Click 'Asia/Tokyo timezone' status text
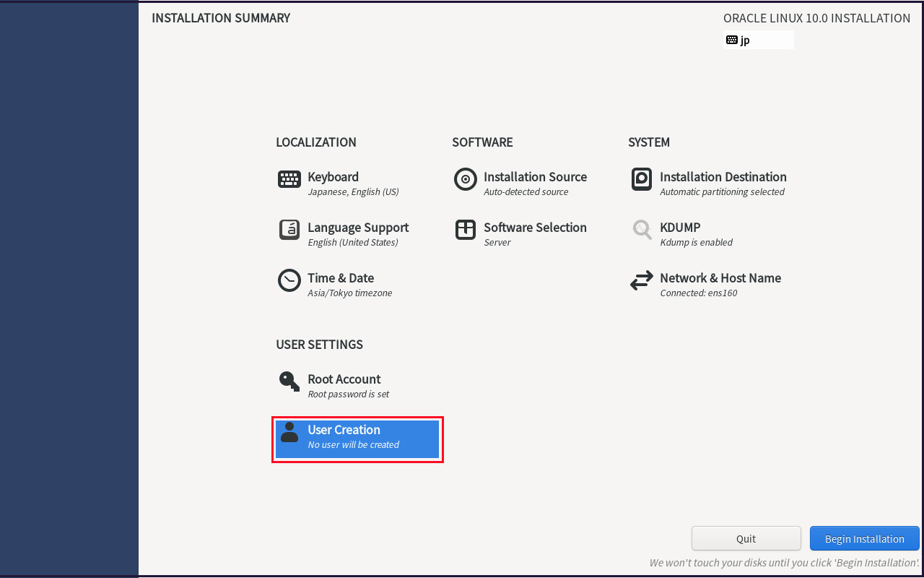 (350, 293)
